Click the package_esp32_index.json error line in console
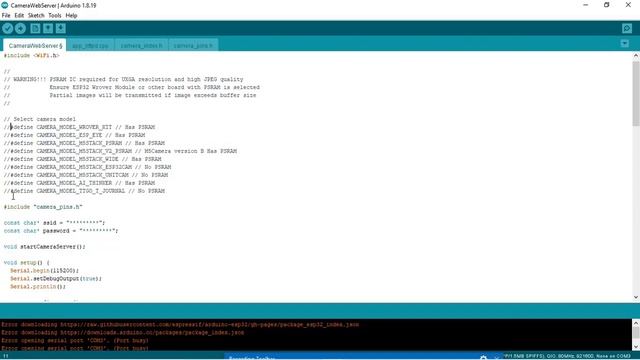Image resolution: width=640 pixels, height=360 pixels. [180, 325]
